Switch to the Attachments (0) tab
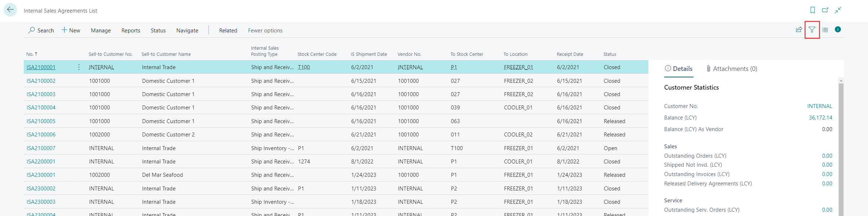 pyautogui.click(x=731, y=69)
